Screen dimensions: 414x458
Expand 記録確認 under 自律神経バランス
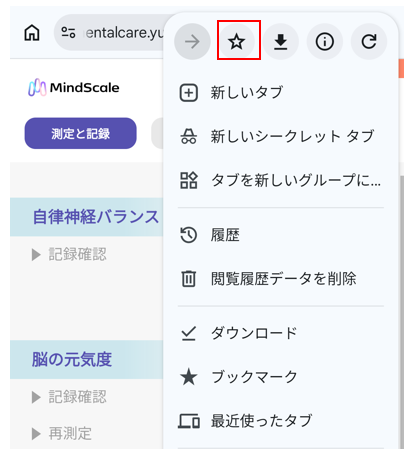tap(69, 254)
